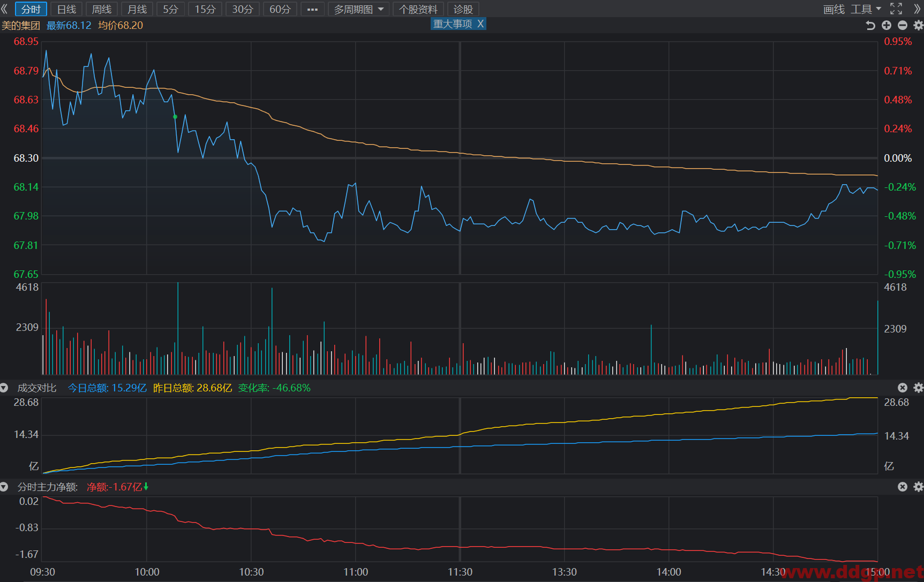Dismiss the 重大事项 tag with X
This screenshot has width=924, height=582.
pyautogui.click(x=480, y=24)
